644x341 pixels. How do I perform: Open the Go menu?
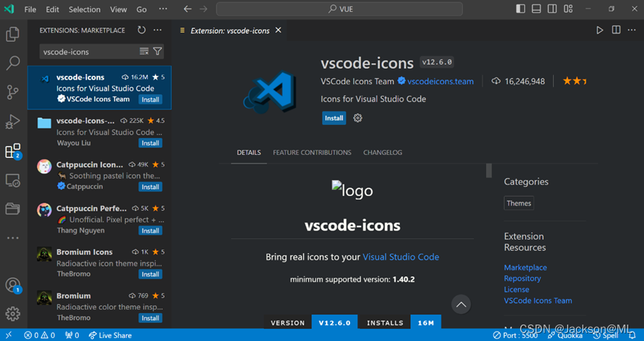click(141, 9)
